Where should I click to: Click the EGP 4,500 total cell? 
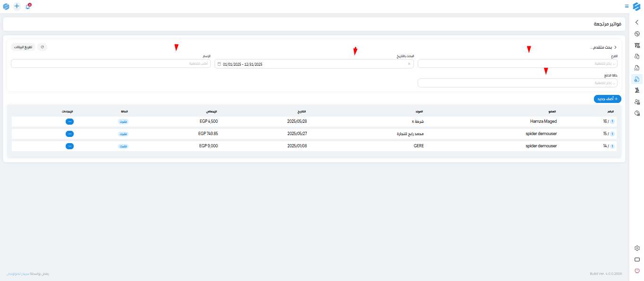point(209,121)
